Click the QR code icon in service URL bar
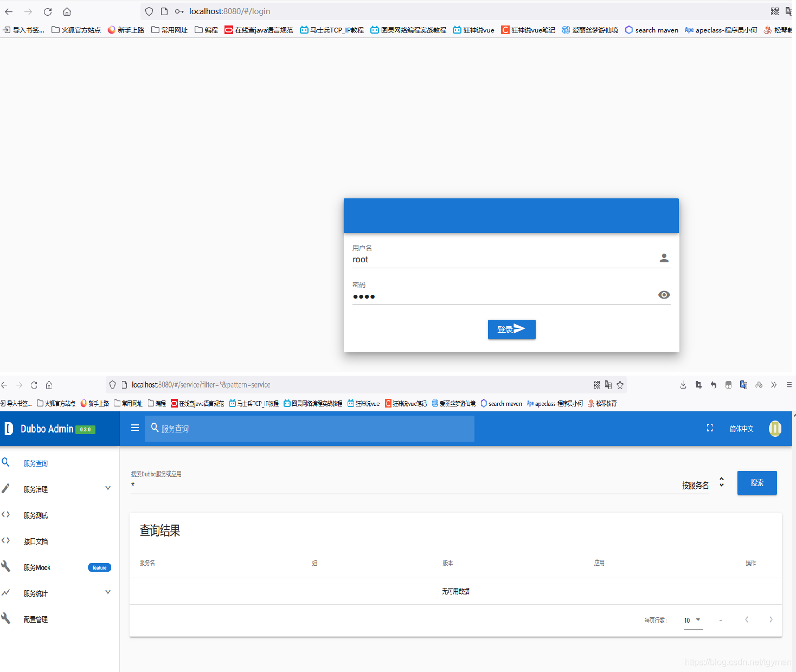 point(596,385)
